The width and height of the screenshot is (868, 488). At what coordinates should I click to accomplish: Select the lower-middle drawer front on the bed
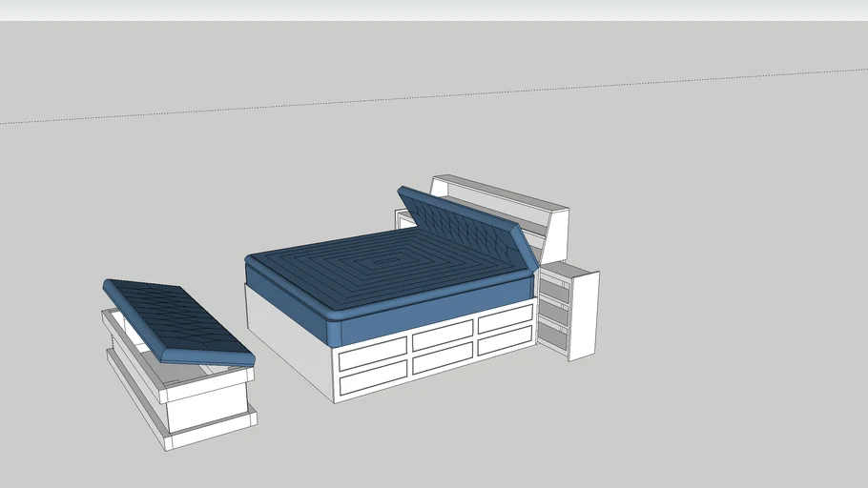click(443, 357)
